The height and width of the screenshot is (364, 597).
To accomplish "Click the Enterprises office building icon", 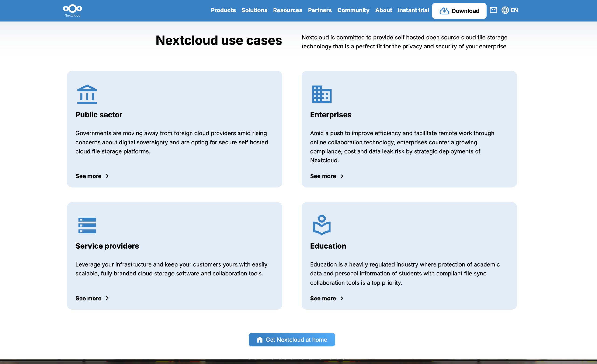I will pos(322,94).
